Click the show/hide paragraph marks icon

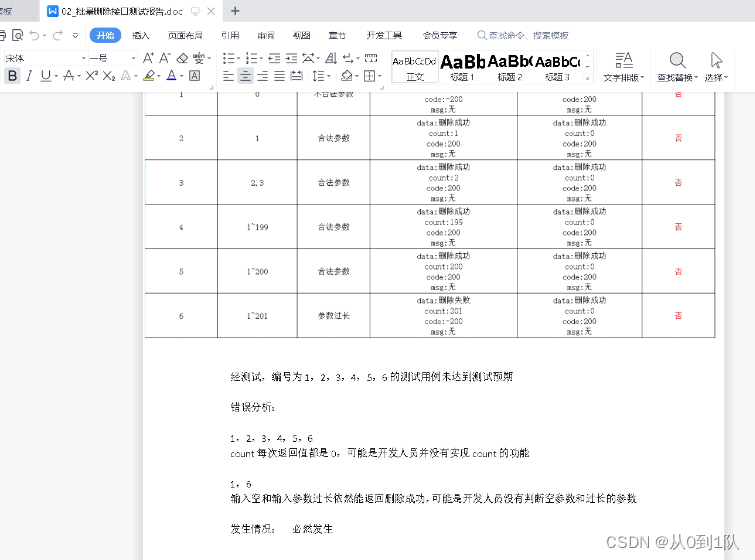[348, 58]
